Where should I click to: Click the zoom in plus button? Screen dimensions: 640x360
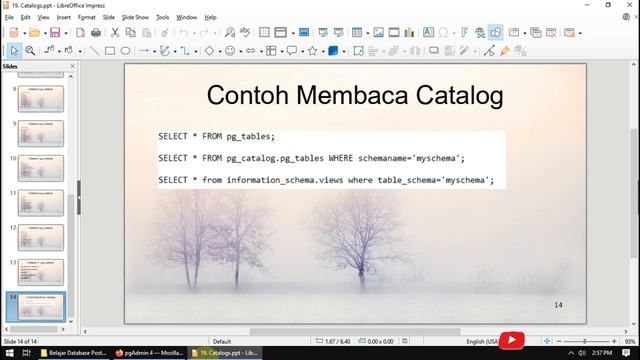pyautogui.click(x=614, y=341)
